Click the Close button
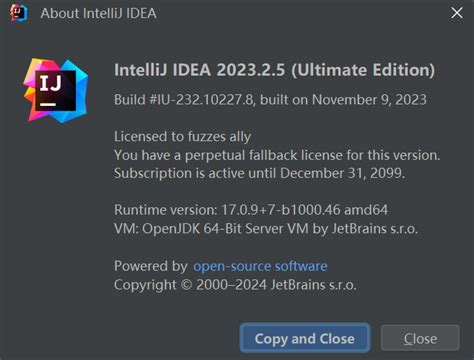474x360 pixels. click(x=420, y=338)
